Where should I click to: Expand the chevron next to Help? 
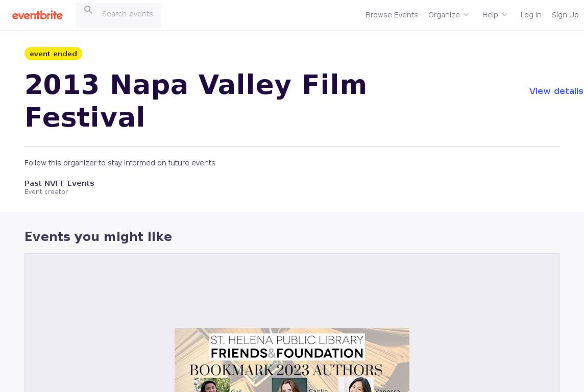point(504,15)
